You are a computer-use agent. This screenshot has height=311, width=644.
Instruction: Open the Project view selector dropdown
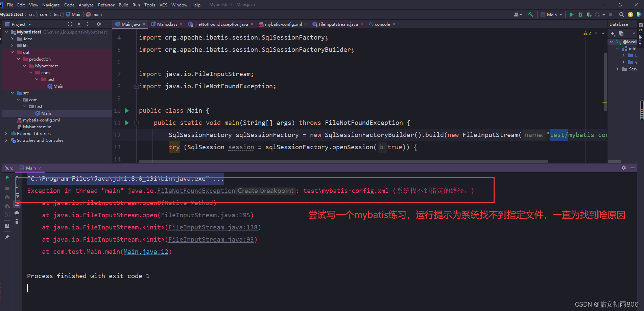coord(19,24)
